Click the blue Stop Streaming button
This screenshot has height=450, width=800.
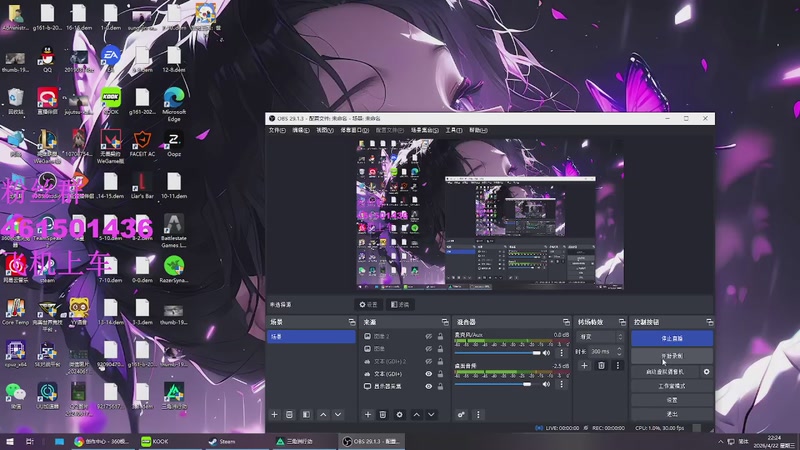[672, 338]
